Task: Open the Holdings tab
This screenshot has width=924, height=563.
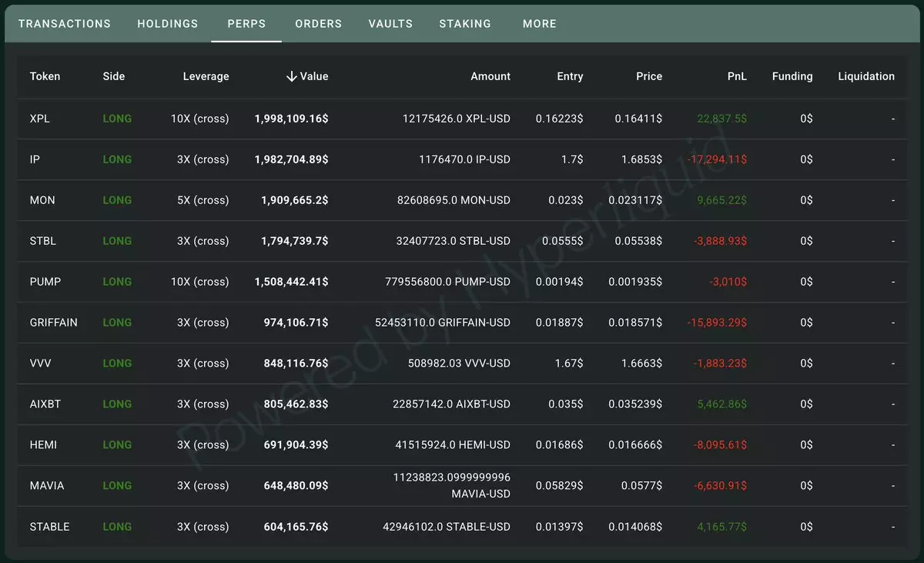Action: pyautogui.click(x=168, y=24)
